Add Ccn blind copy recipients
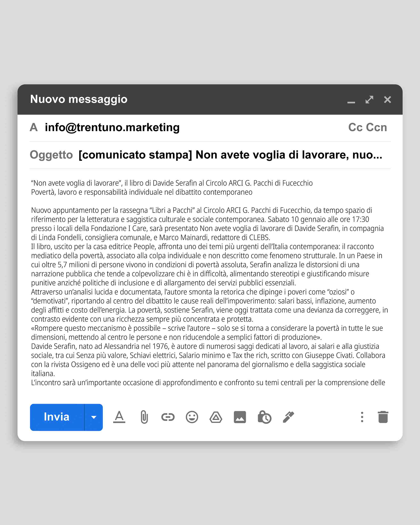This screenshot has height=525, width=420. pos(376,127)
